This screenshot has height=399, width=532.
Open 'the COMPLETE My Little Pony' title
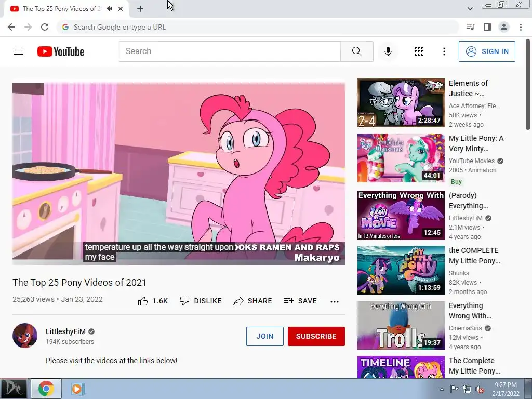click(474, 256)
